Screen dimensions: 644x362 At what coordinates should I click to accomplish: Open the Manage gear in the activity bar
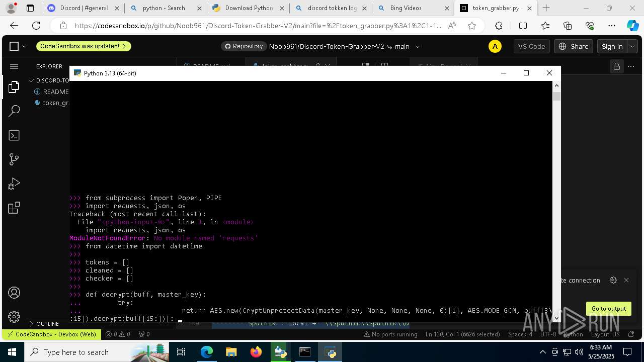[x=14, y=317]
